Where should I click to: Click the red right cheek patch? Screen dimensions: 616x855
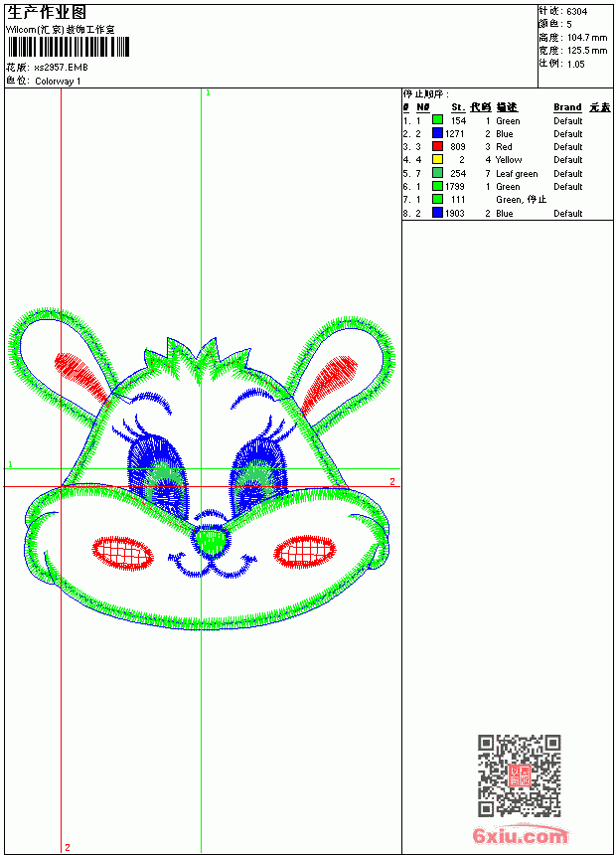coord(304,551)
